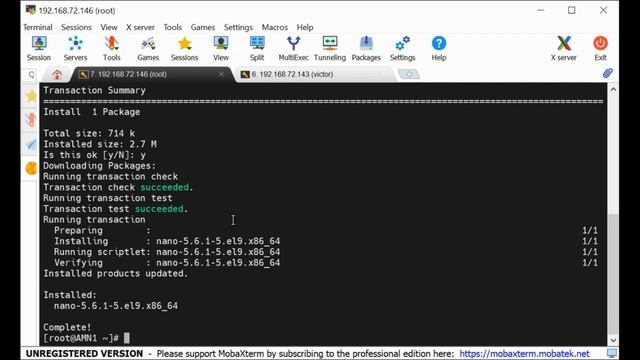Screen dimensions: 640x360
Task: Click the terminal scrollbar up arrow
Action: [613, 89]
